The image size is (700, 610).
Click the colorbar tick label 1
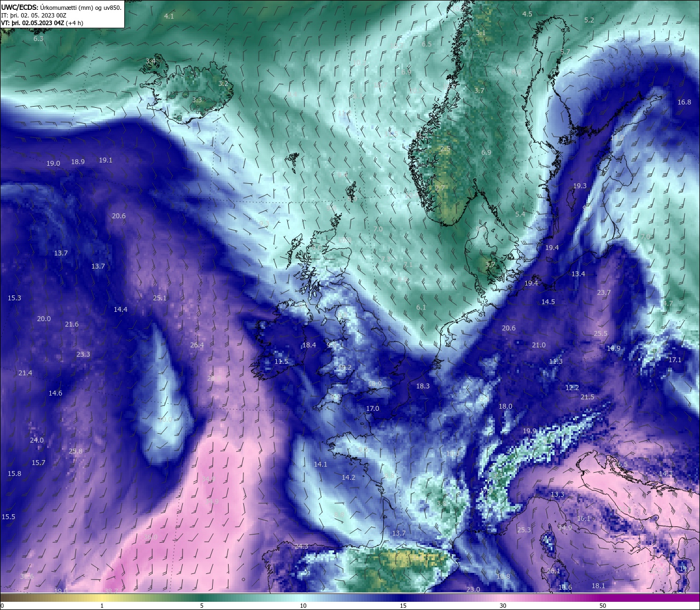pos(102,606)
